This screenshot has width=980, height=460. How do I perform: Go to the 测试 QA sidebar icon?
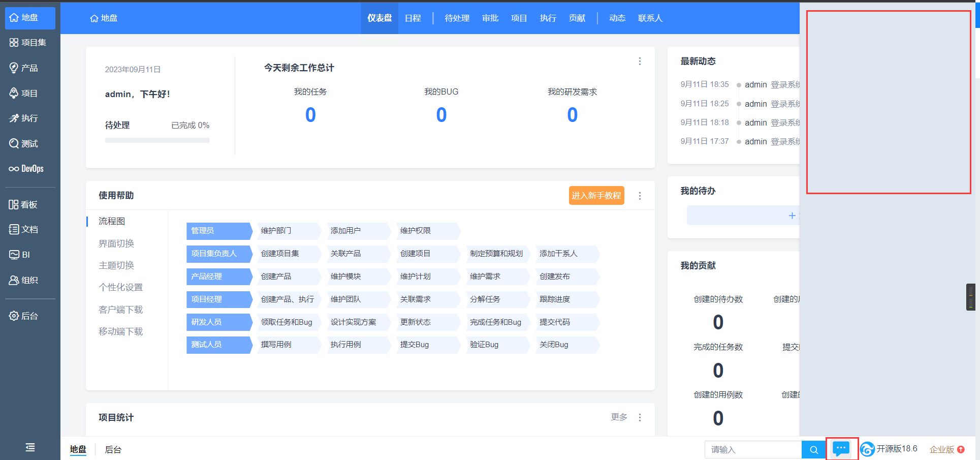coord(14,143)
